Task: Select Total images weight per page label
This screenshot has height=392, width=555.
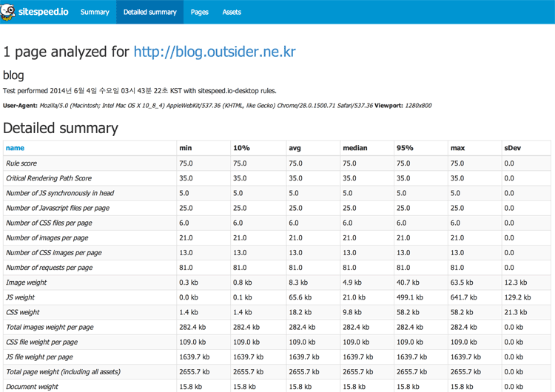Action: point(50,327)
